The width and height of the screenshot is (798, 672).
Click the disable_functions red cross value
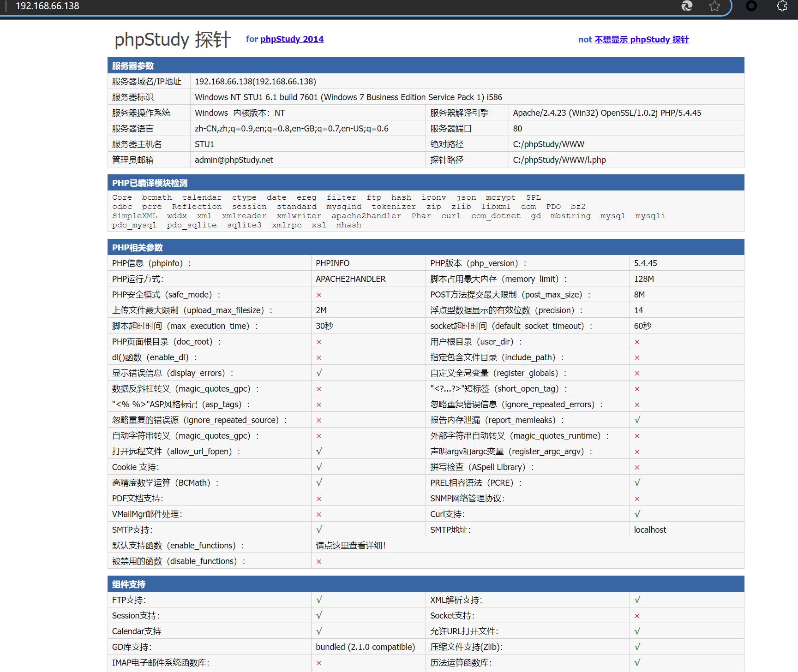coord(319,561)
